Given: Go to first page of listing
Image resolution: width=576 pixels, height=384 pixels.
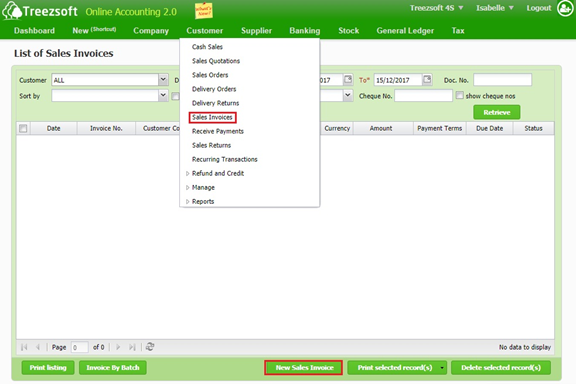Looking at the screenshot, I should coord(24,347).
